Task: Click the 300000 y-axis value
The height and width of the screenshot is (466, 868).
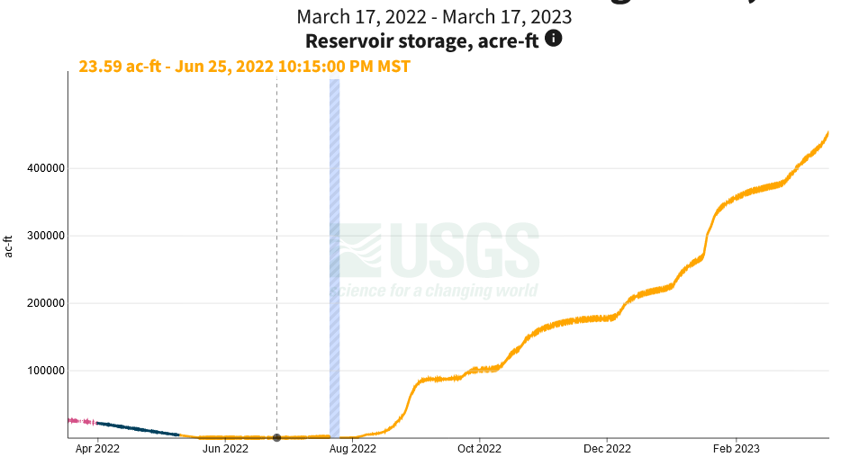Action: (x=41, y=236)
